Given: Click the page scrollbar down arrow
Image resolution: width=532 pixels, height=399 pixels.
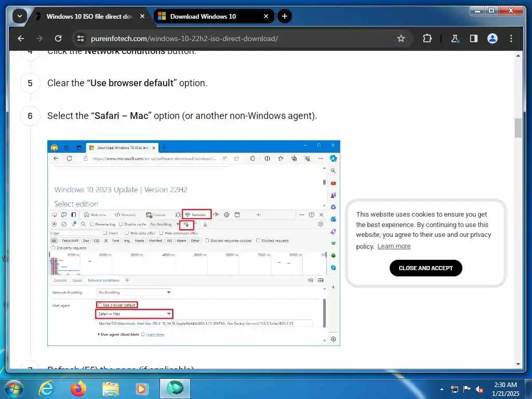Looking at the screenshot, I should coord(518,364).
